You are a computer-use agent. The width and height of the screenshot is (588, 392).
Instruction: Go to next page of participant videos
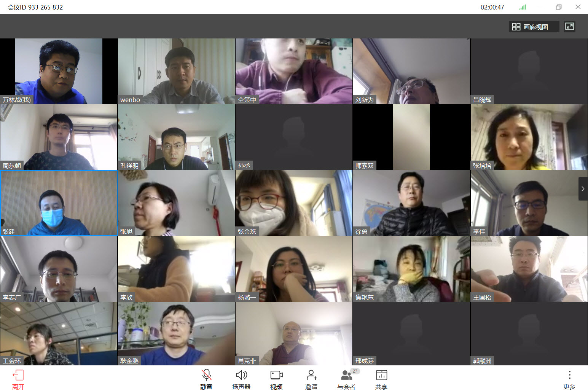[x=583, y=189]
